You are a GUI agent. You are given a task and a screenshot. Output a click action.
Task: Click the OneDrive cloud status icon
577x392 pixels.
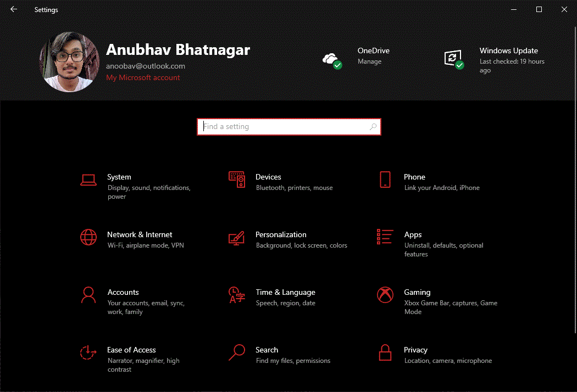pos(332,58)
